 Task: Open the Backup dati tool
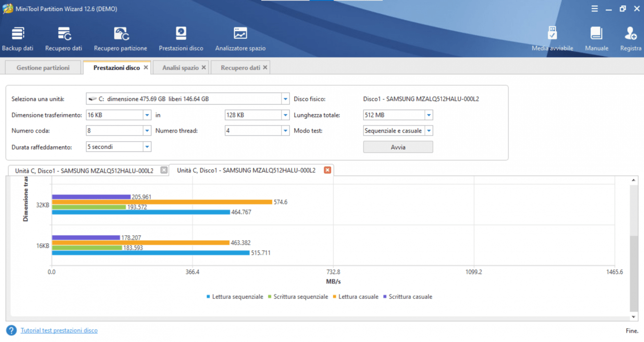click(x=18, y=39)
